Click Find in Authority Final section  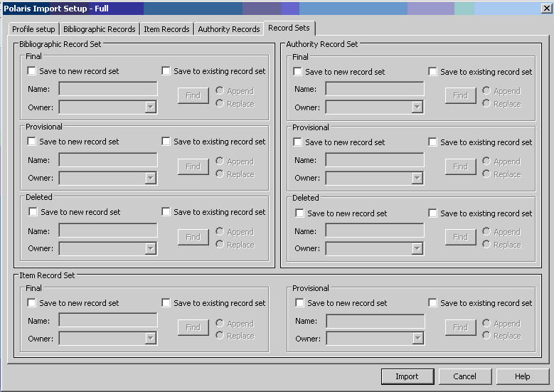pyautogui.click(x=460, y=95)
